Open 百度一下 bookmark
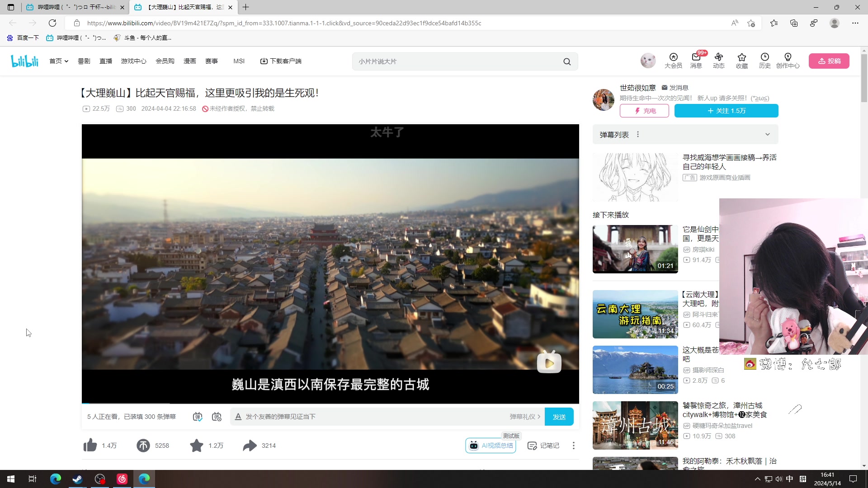Screen dimensions: 868x488 [x=23, y=38]
